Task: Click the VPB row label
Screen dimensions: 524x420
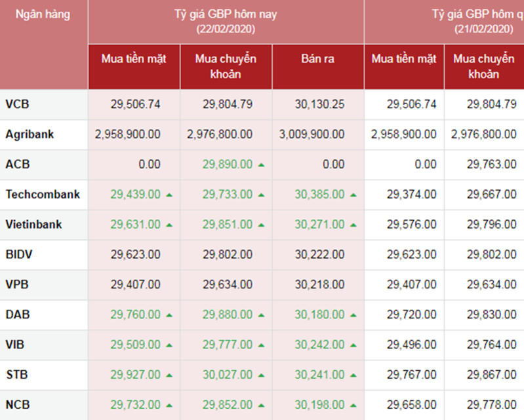Action: pos(17,285)
